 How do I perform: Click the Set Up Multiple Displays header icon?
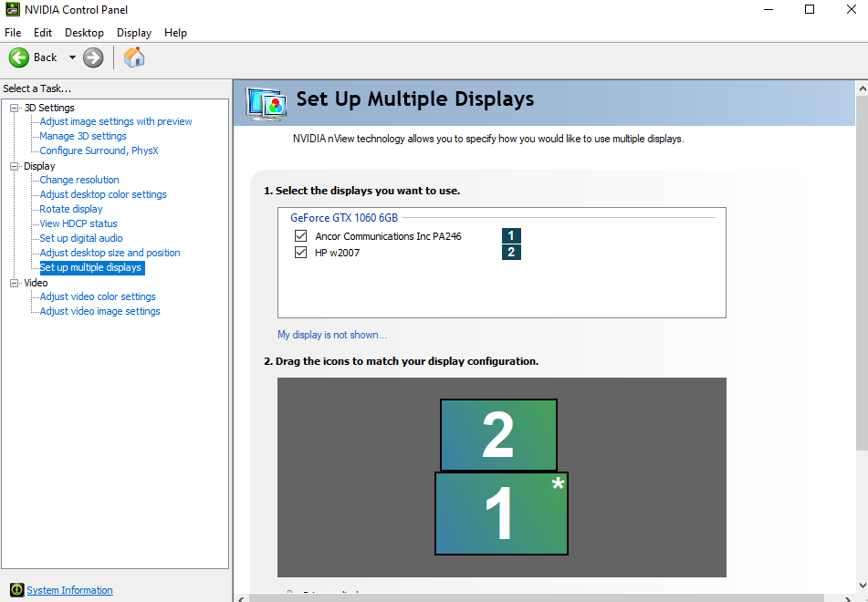click(267, 103)
